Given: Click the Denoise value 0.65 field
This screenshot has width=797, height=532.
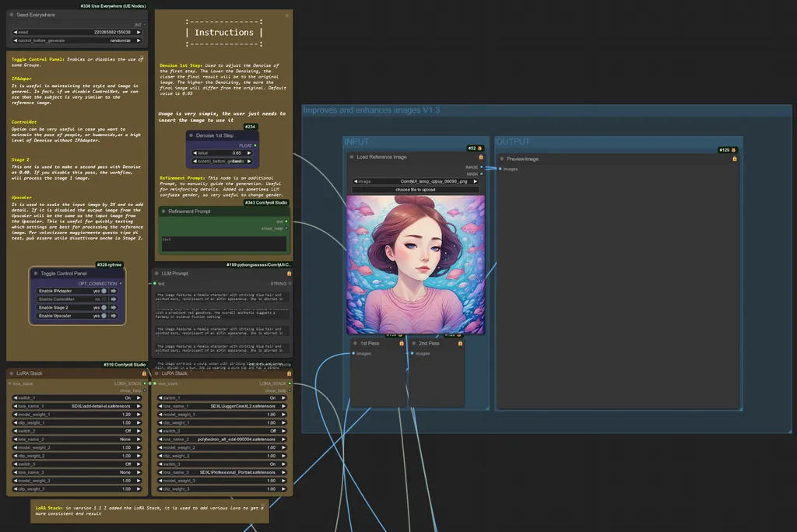Looking at the screenshot, I should click(x=222, y=153).
